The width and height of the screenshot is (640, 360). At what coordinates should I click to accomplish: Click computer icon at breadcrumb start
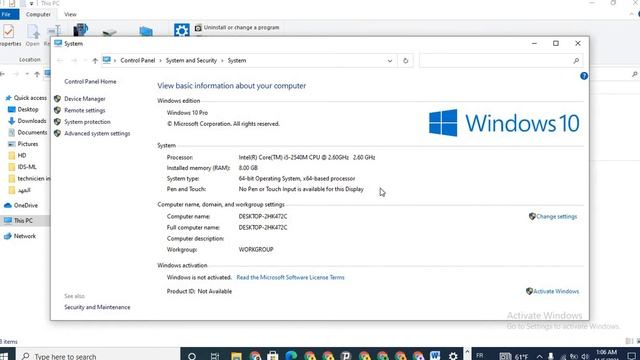(107, 60)
